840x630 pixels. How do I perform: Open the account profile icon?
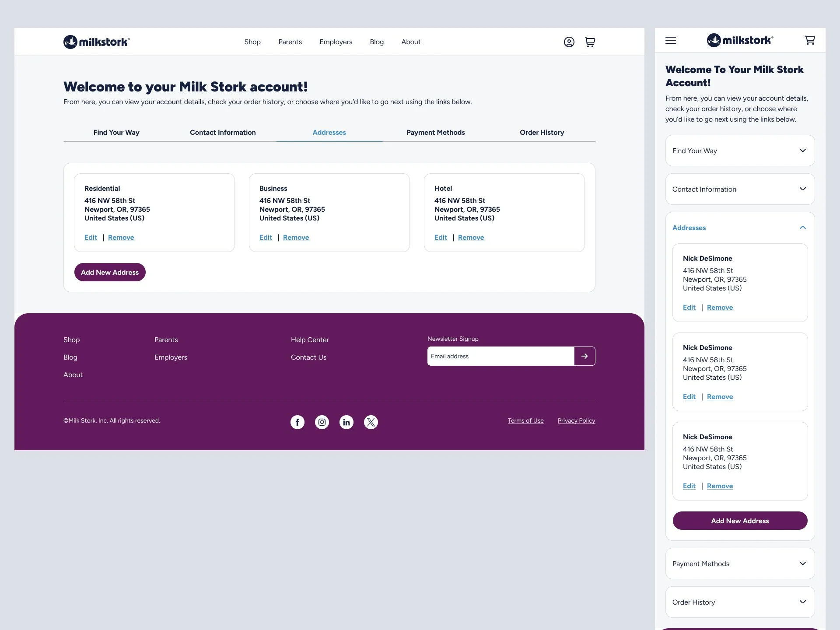[x=569, y=42]
